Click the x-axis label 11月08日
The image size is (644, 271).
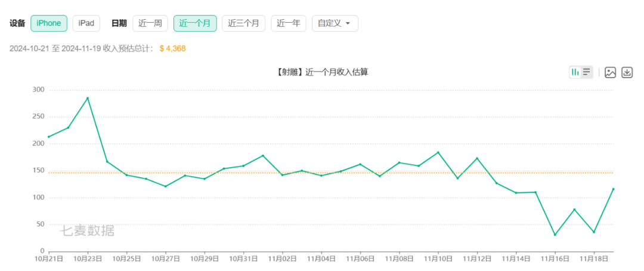point(399,259)
